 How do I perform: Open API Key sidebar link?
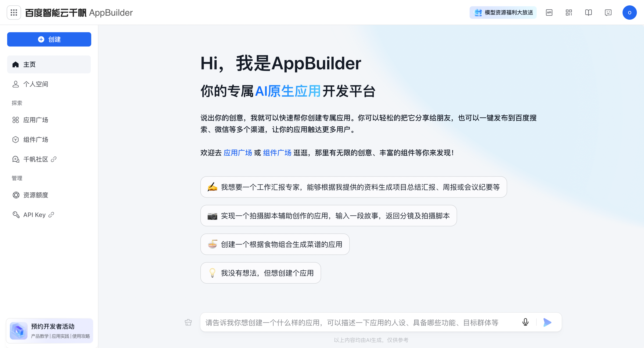49,215
